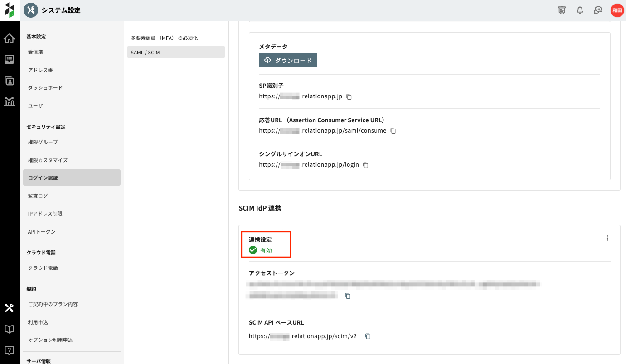Select the SAML / SCIM tab
Viewport: 626px width, 364px height.
pyautogui.click(x=175, y=53)
